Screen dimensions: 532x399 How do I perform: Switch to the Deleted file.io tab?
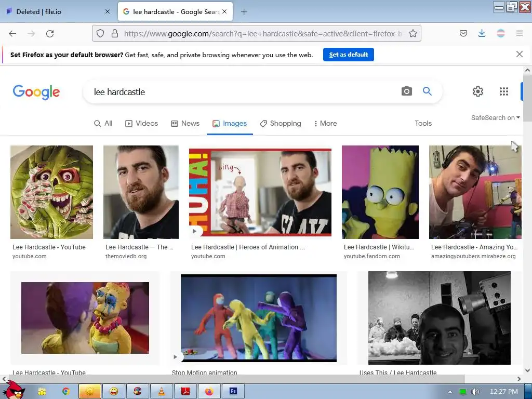(58, 11)
